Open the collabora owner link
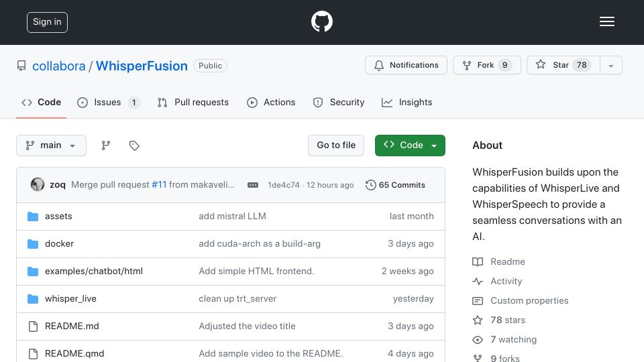The image size is (644, 362). tap(59, 66)
